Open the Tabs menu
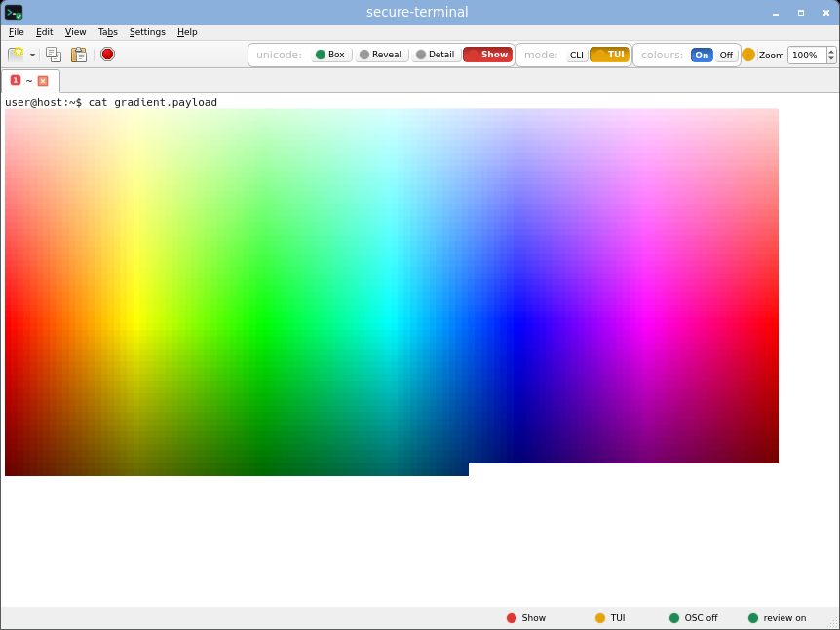Viewport: 840px width, 630px height. (x=107, y=32)
